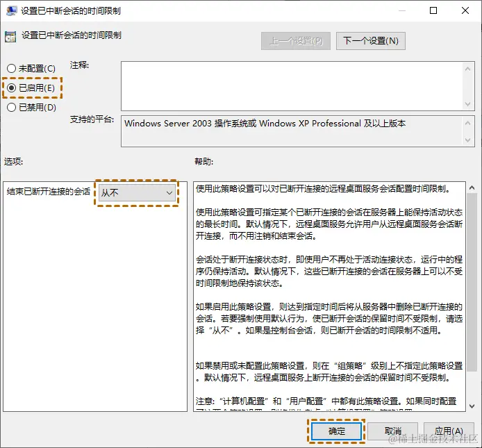This screenshot has height=448, width=482.
Task: Click the help paragraph beginning 会话处于断开连接状态时
Action: (x=329, y=271)
